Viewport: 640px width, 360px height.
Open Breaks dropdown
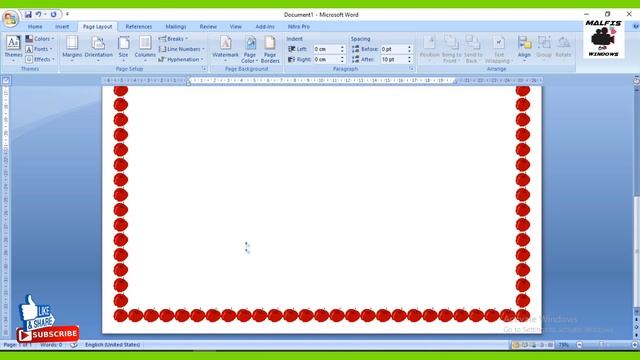[x=173, y=39]
